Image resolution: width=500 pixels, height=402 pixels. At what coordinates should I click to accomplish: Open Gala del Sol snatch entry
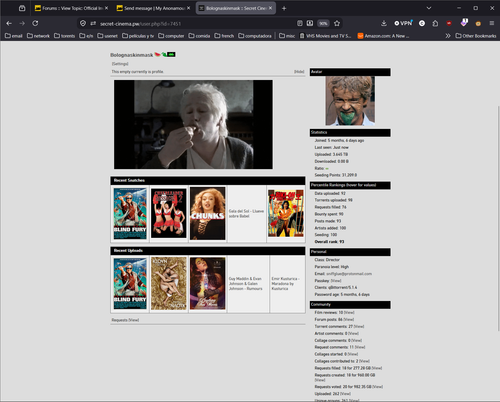coord(246,214)
